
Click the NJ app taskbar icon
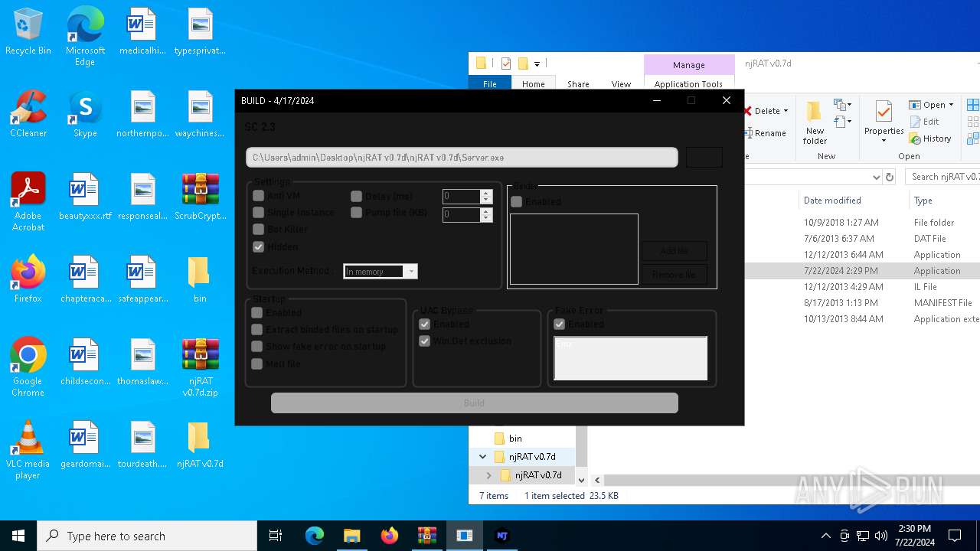point(502,536)
